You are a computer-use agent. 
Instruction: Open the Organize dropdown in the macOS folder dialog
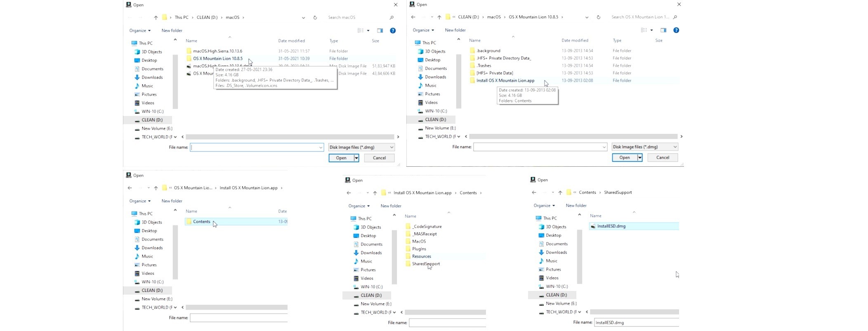[x=140, y=31]
